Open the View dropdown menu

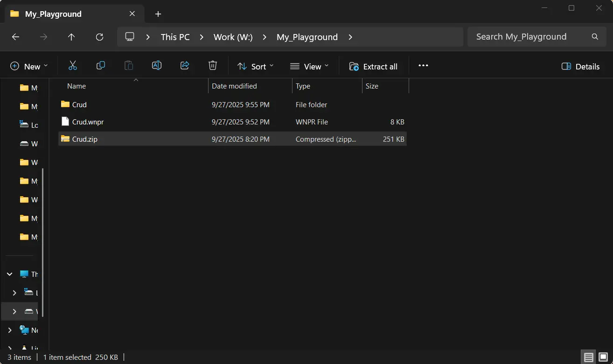[x=309, y=66]
